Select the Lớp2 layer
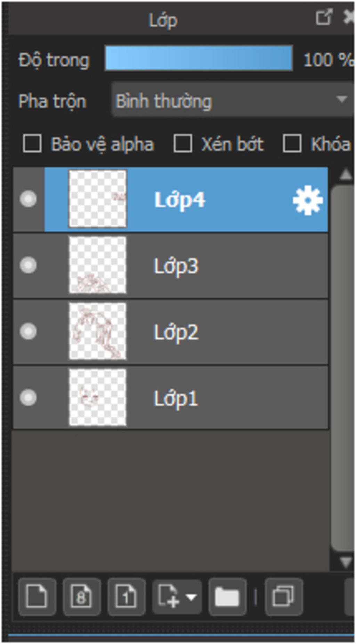This screenshot has width=356, height=644. (x=170, y=332)
